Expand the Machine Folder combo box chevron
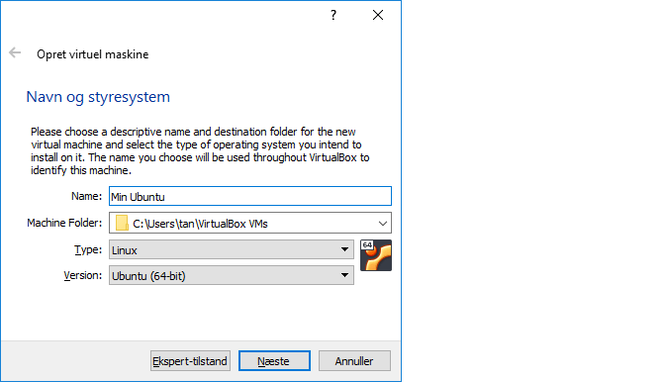Image resolution: width=664 pixels, height=382 pixels. 382,223
